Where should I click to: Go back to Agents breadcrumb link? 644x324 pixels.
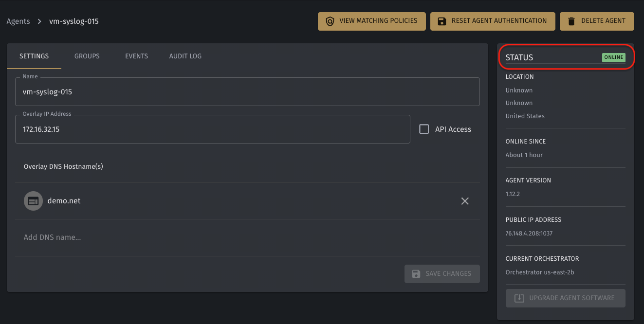pyautogui.click(x=18, y=21)
